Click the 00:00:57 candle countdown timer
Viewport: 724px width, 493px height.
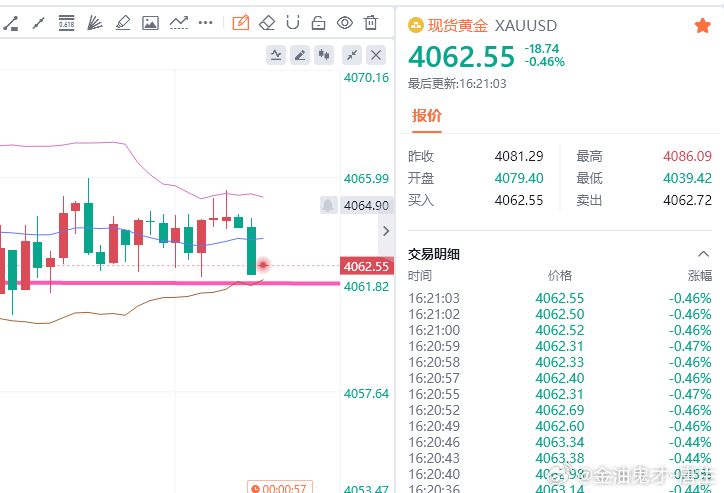(280, 487)
